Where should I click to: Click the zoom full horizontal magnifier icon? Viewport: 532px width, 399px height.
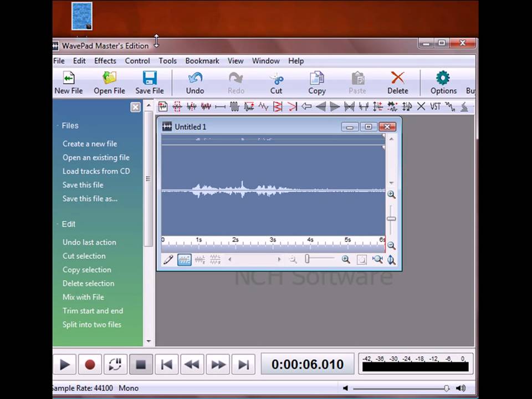[377, 260]
